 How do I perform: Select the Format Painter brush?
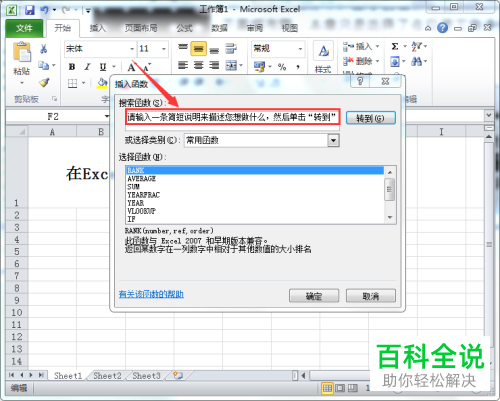point(44,82)
